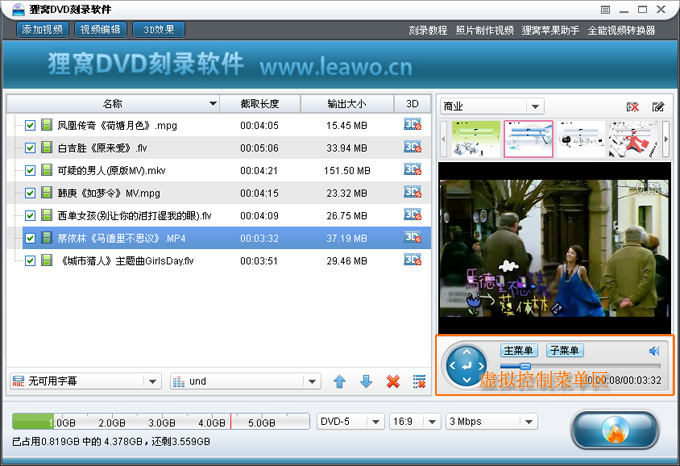
Task: Uncheck 白吉胜《原来爱》.flv checkbox
Action: (x=30, y=148)
